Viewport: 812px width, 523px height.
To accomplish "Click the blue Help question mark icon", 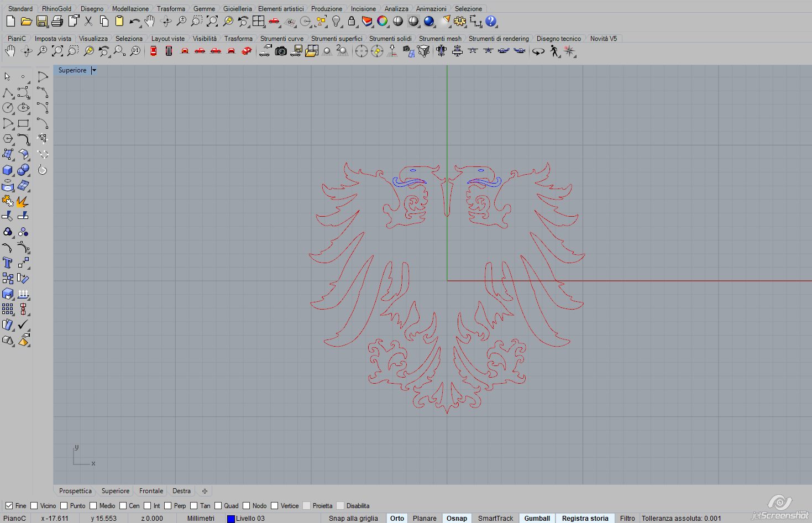I will coord(491,22).
